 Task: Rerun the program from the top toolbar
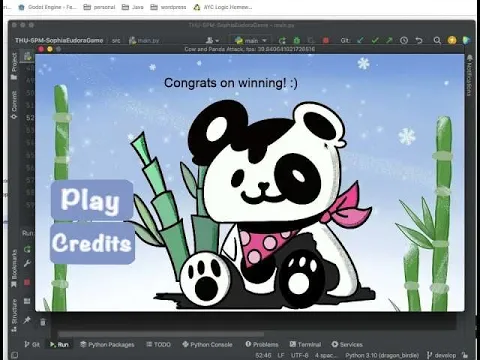pyautogui.click(x=282, y=40)
